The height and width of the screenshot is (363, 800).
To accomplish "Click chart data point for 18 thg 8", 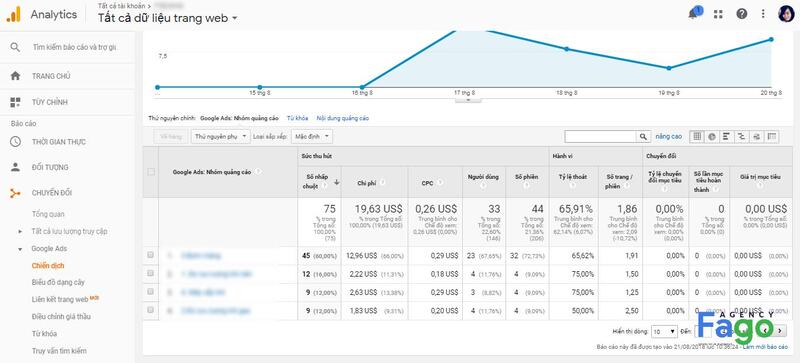I will coord(566,49).
